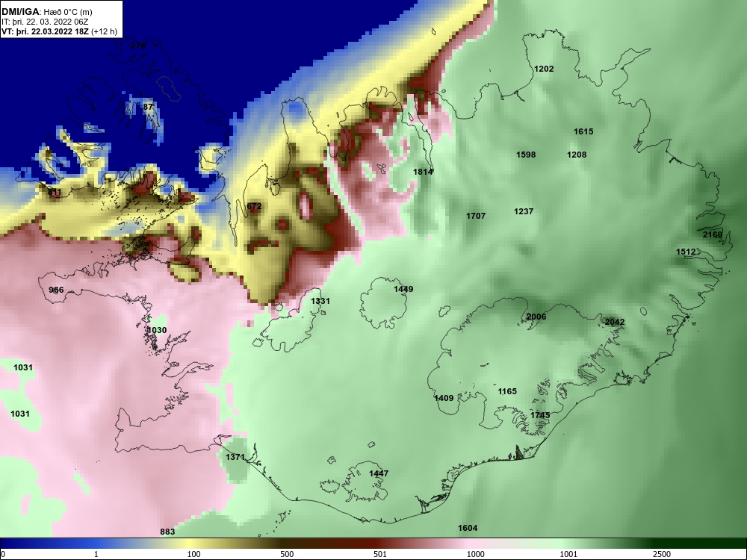
Task: Click the 1237 height value
Action: click(524, 211)
